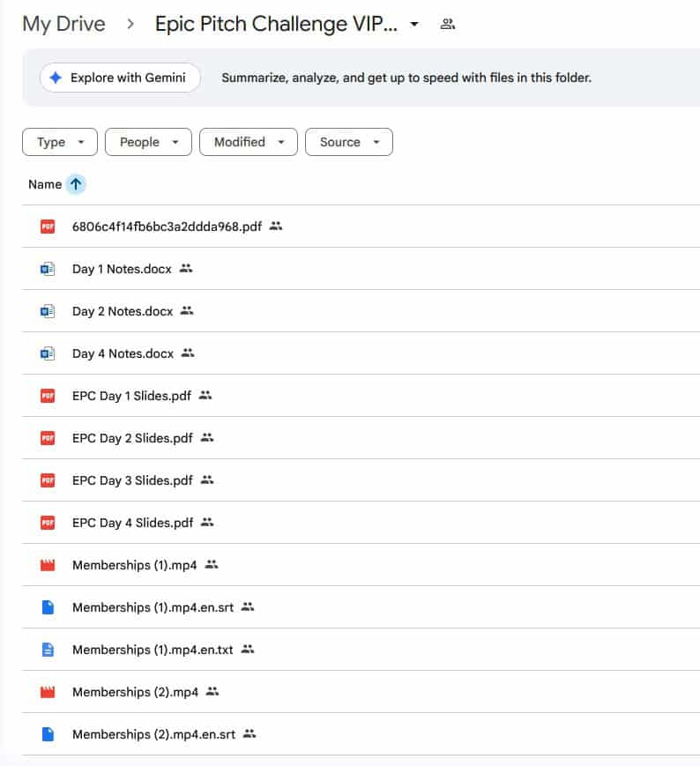This screenshot has height=766, width=700.
Task: Click file icon of Memberships (2).mp4.en.srt
Action: click(x=48, y=734)
